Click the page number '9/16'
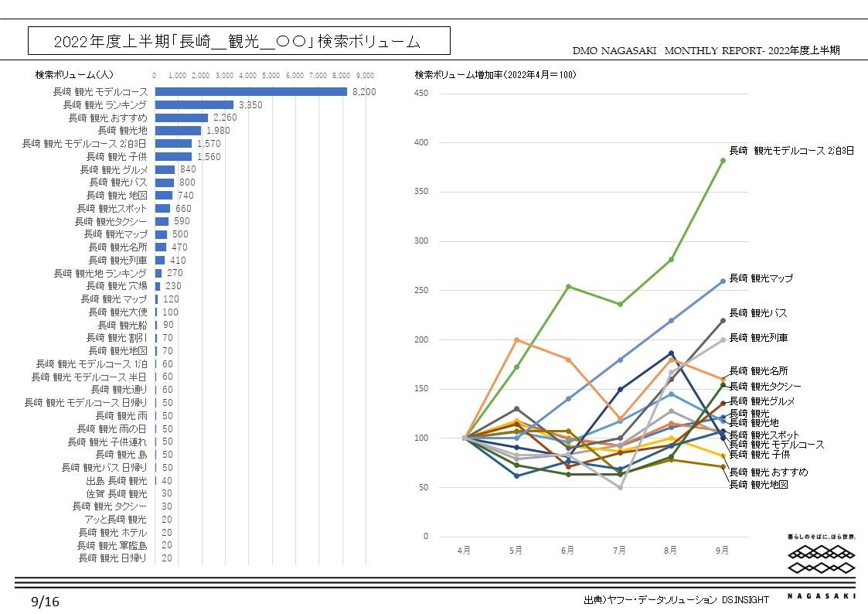The image size is (868, 614). click(46, 602)
